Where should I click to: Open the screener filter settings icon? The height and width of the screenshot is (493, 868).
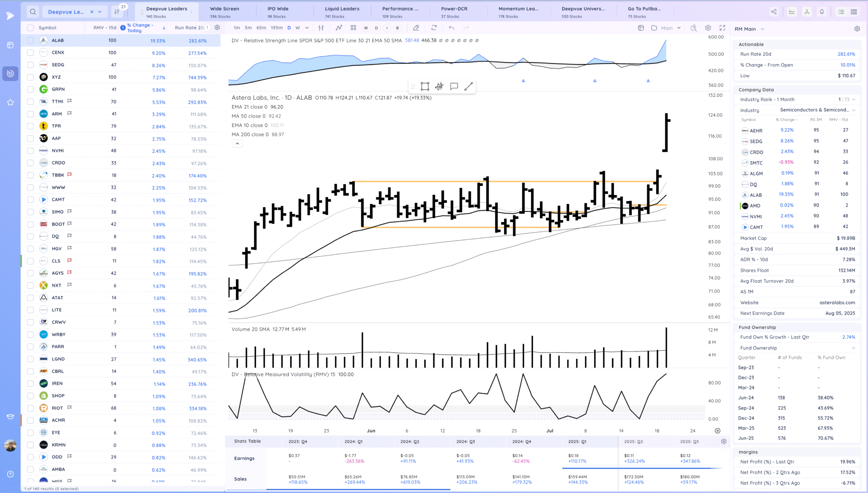pyautogui.click(x=117, y=12)
